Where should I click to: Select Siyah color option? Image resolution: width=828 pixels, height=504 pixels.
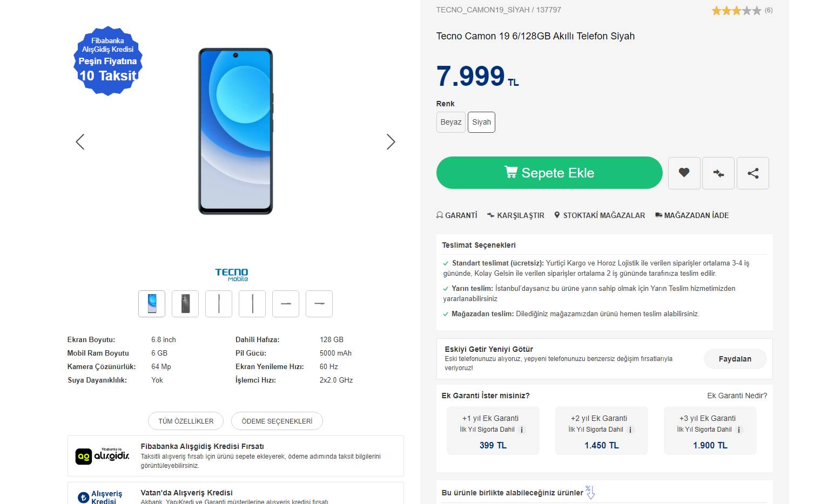tap(481, 122)
